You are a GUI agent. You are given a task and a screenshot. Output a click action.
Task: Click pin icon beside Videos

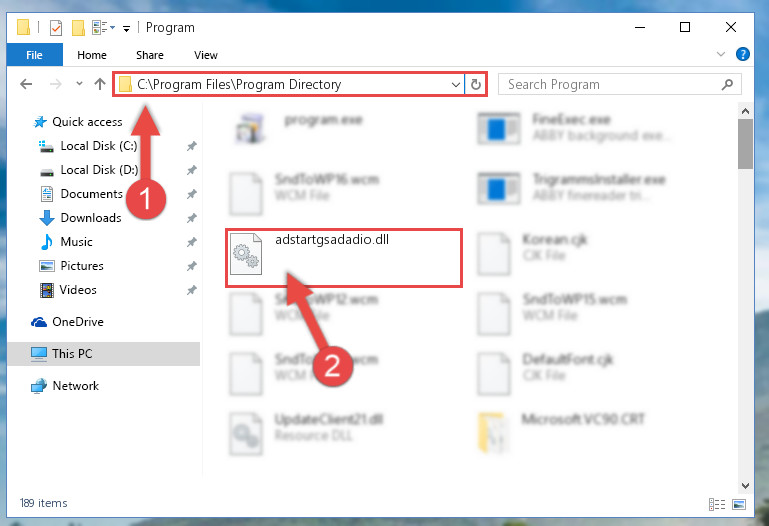pos(191,290)
